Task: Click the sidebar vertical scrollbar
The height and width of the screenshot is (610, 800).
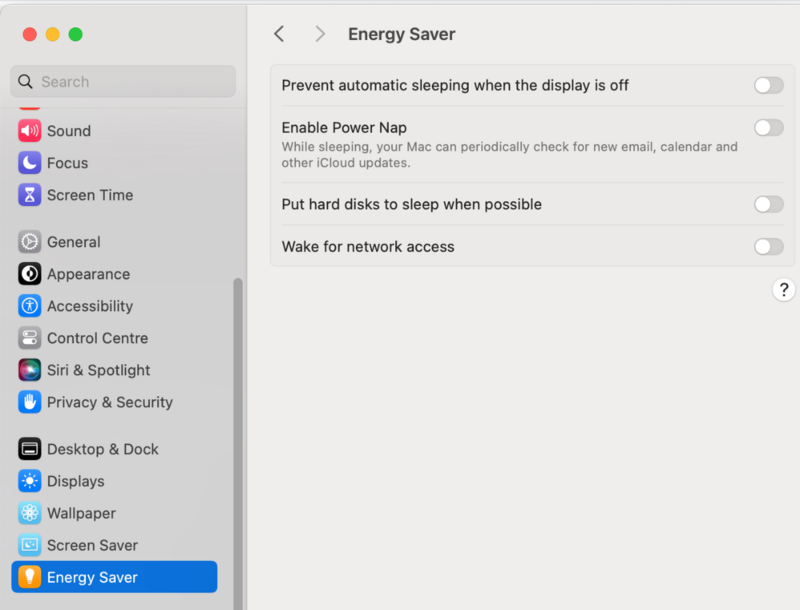Action: [x=238, y=443]
